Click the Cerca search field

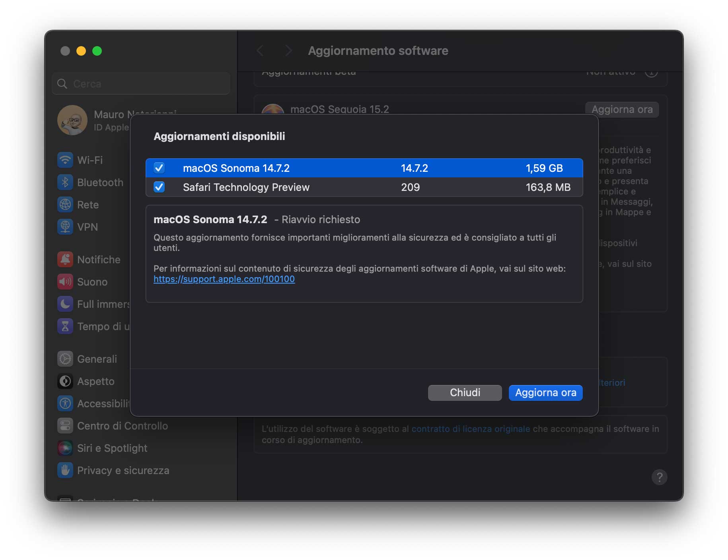tap(141, 84)
